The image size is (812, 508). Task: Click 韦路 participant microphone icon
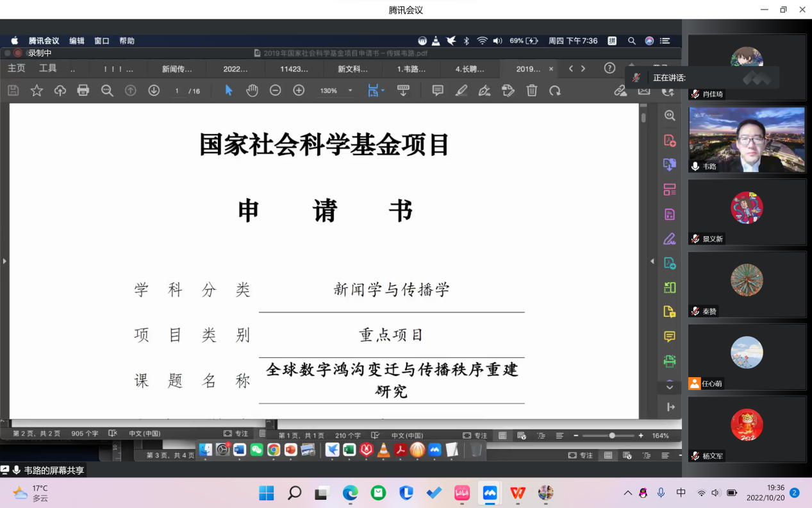coord(695,166)
